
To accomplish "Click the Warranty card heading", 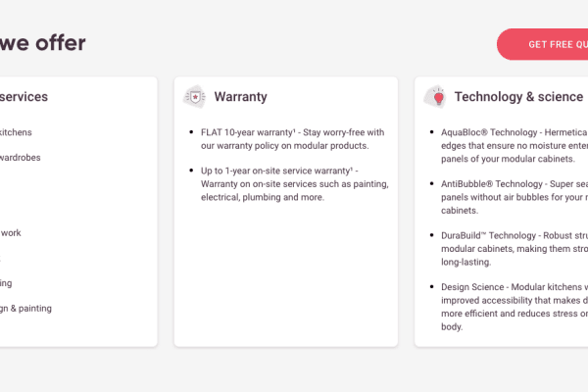I will 240,97.
